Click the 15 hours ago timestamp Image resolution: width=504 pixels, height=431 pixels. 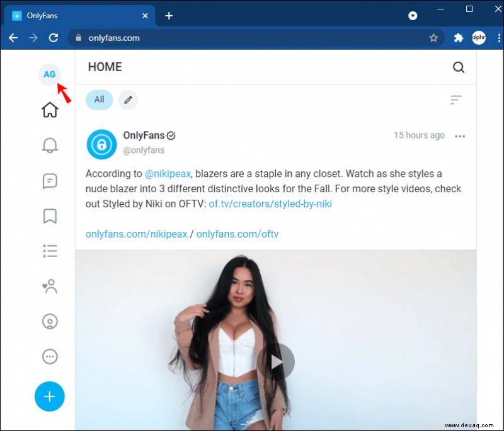click(419, 135)
